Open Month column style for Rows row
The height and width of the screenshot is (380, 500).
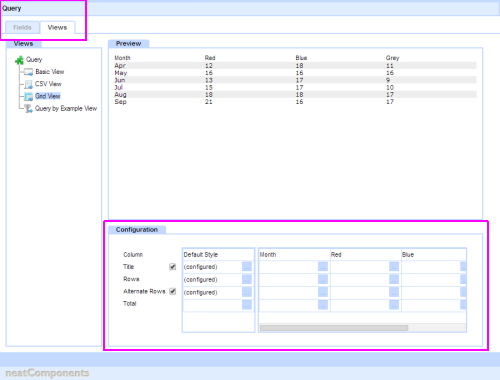(x=323, y=279)
